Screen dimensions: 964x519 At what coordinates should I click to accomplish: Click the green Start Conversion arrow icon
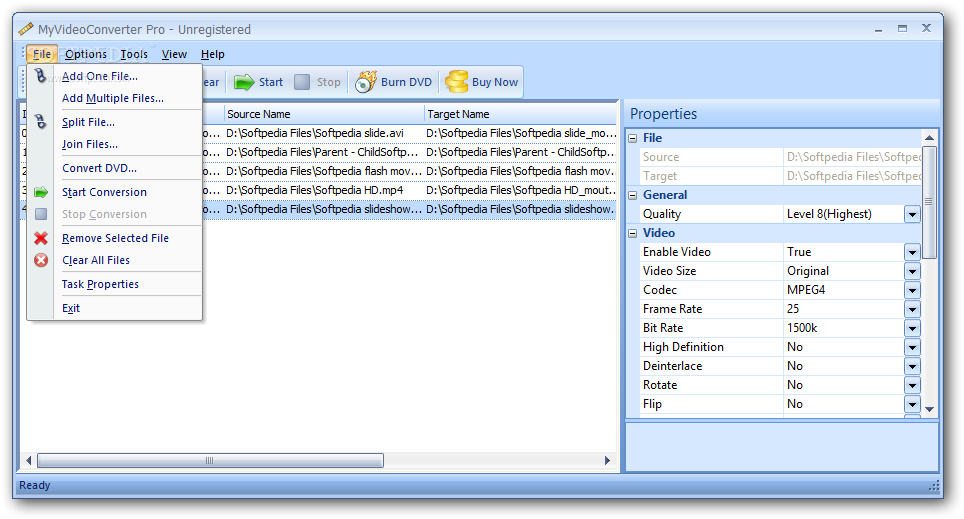click(x=41, y=192)
